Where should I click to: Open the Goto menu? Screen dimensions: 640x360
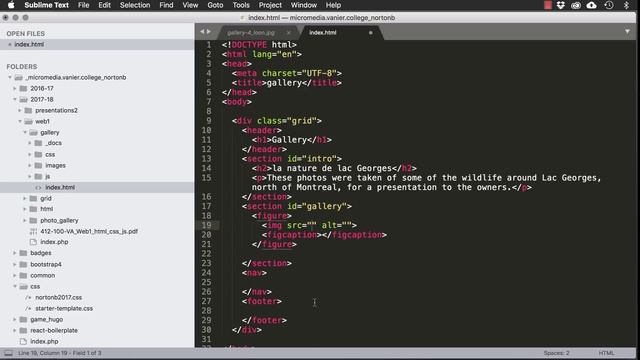tap(215, 5)
